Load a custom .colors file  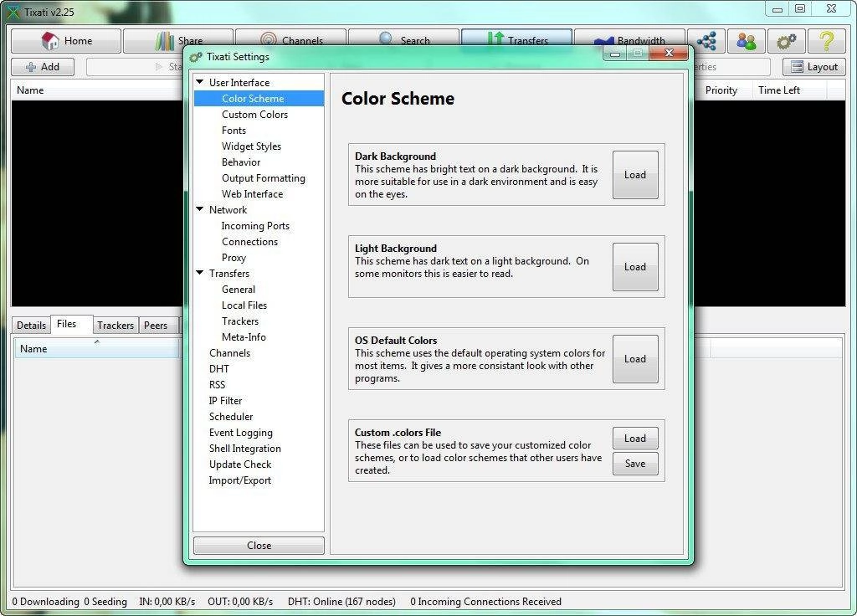tap(635, 439)
